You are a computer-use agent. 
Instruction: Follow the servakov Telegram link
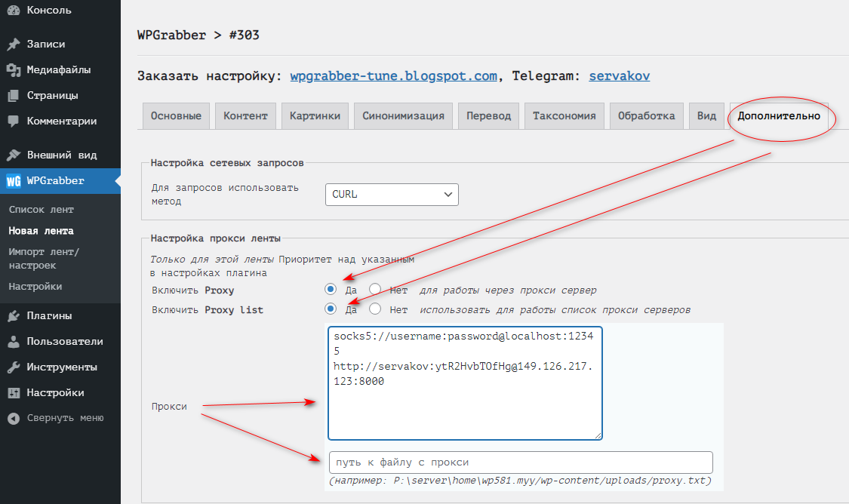pyautogui.click(x=619, y=76)
